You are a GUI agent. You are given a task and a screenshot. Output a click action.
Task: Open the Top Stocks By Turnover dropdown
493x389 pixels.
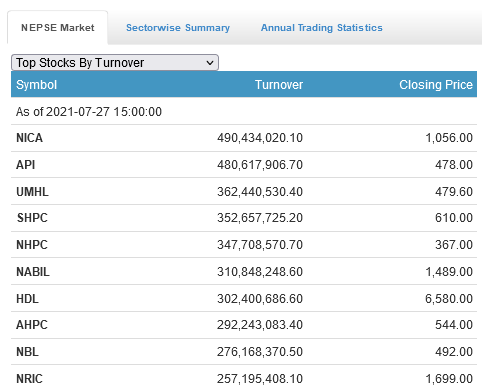(115, 63)
